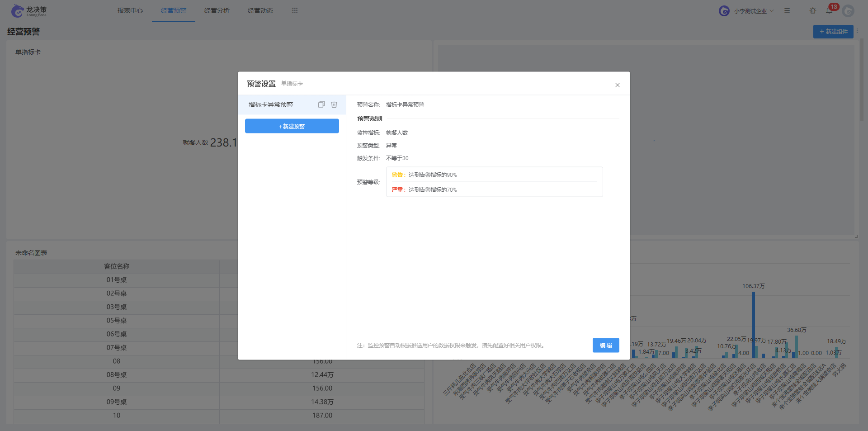Viewport: 868px width, 431px height.
Task: Open the user avatar menu
Action: click(848, 11)
